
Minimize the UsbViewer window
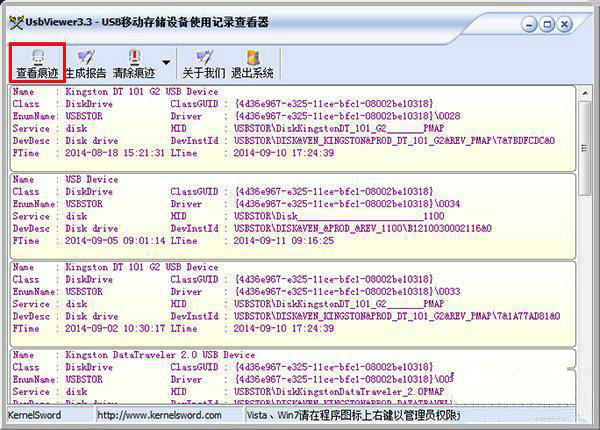529,25
